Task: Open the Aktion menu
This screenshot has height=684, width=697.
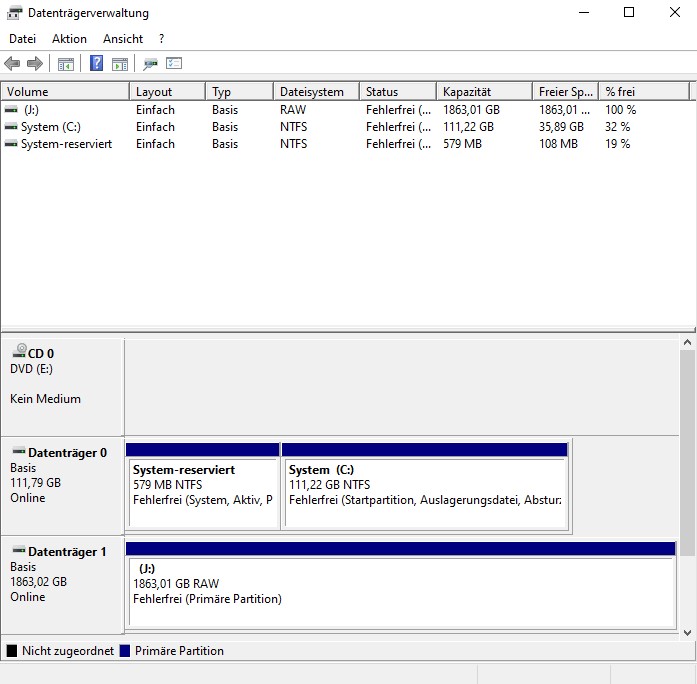Action: click(69, 39)
